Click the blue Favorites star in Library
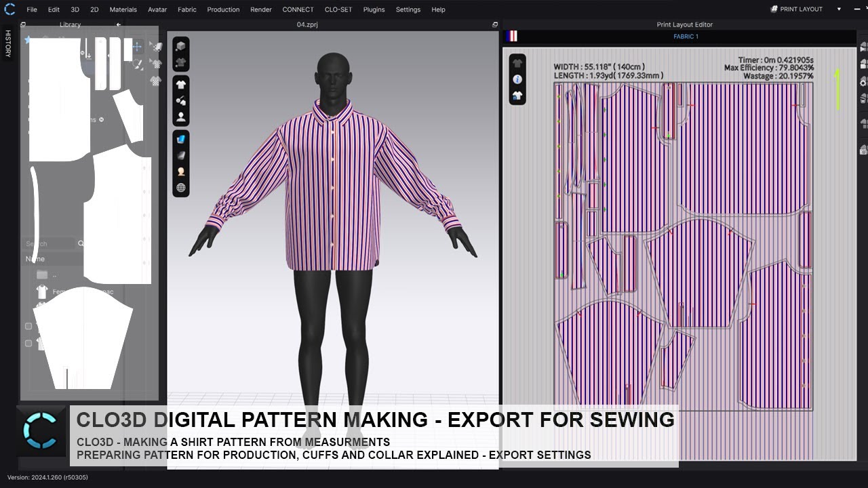The width and height of the screenshot is (868, 488). [x=28, y=41]
